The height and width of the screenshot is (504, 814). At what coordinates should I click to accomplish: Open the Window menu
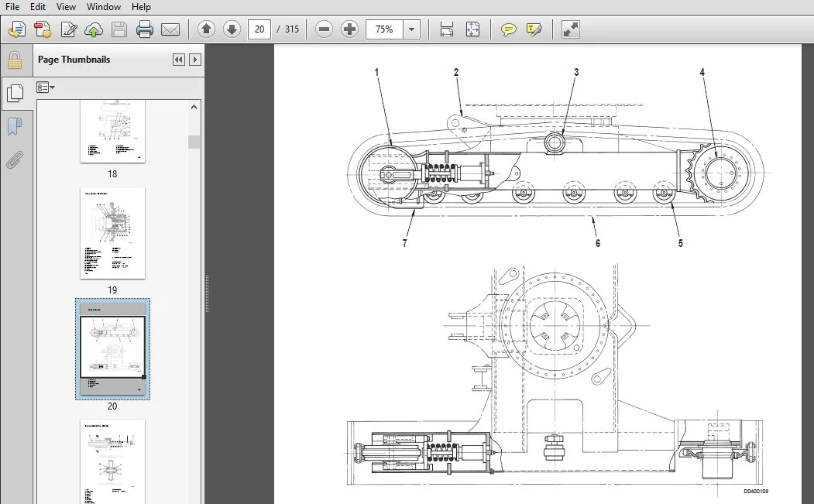104,7
